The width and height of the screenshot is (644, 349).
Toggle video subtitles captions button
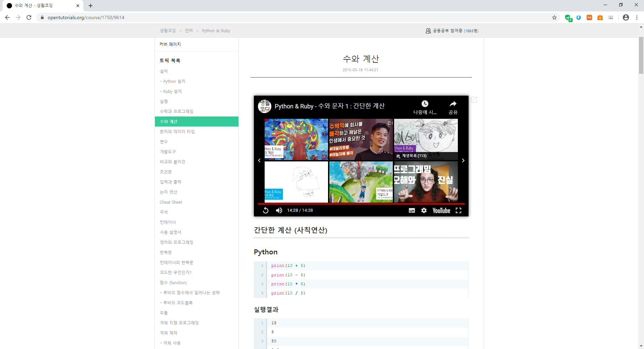(412, 210)
